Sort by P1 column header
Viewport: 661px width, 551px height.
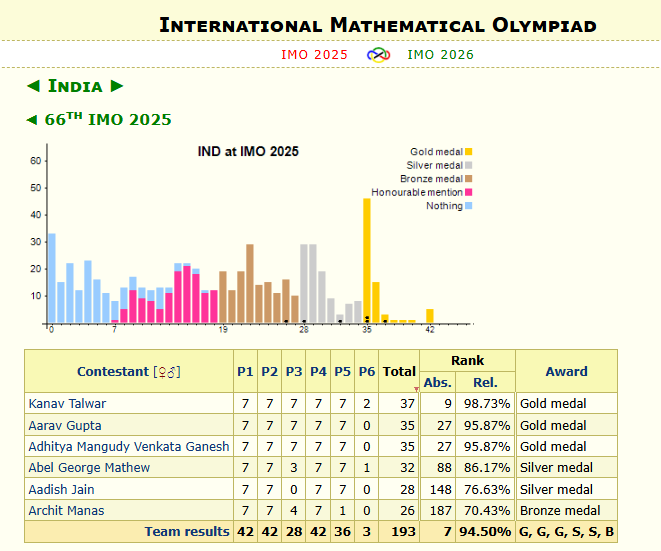tap(245, 371)
